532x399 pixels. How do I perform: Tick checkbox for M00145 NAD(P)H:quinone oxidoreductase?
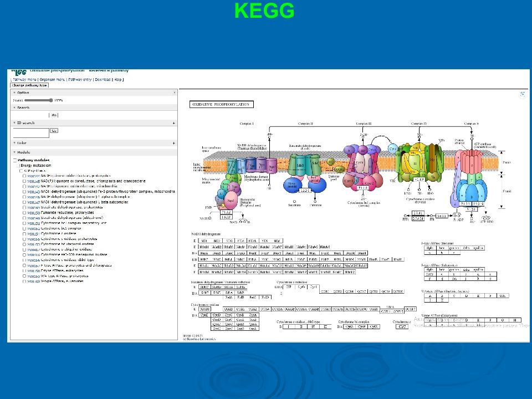(24, 181)
